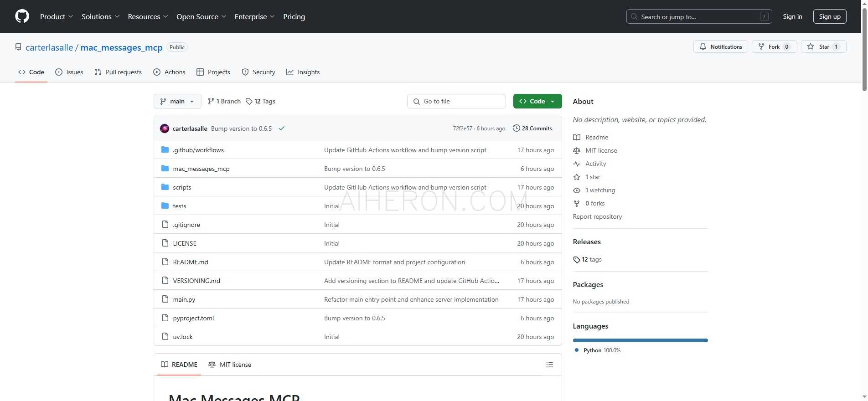
Task: Open the Releases heading link
Action: [587, 242]
